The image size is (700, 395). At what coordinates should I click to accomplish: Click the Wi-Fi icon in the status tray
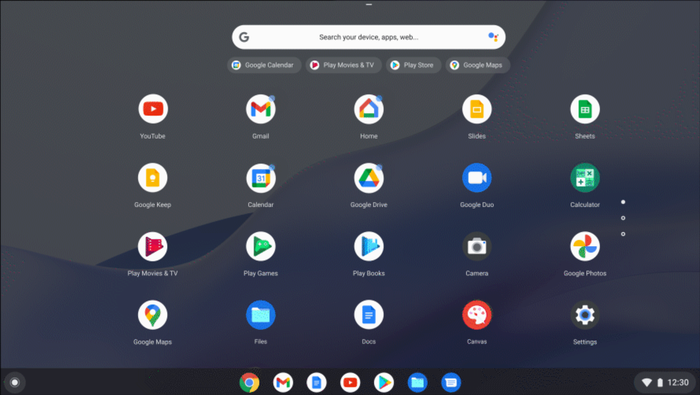tap(646, 383)
